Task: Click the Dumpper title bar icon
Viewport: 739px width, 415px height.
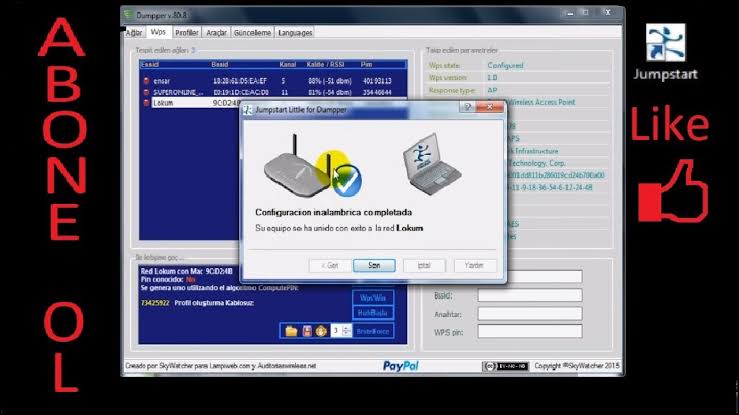Action: point(129,15)
